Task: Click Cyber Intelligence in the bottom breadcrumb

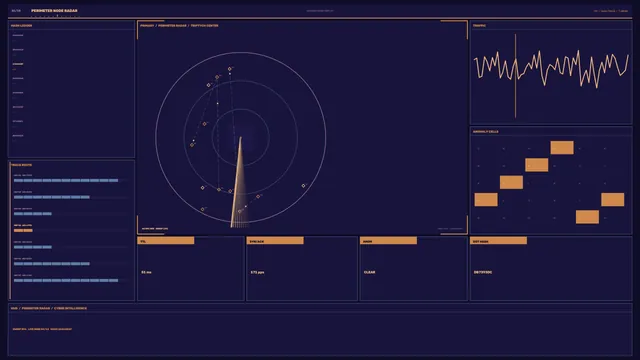Action: click(70, 308)
